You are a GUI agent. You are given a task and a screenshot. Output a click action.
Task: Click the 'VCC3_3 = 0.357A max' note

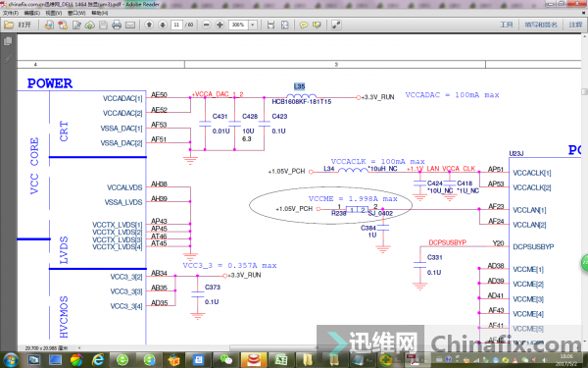pyautogui.click(x=229, y=266)
